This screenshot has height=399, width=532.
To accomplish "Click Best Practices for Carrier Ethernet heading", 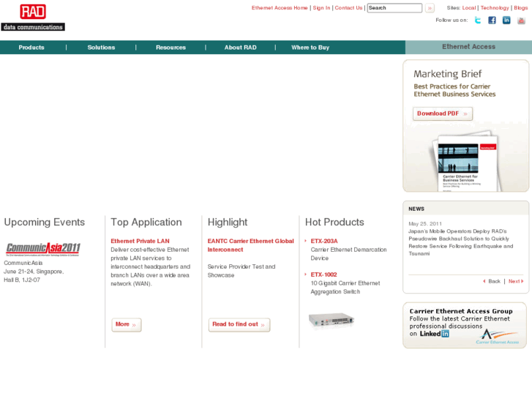I will coord(454,90).
